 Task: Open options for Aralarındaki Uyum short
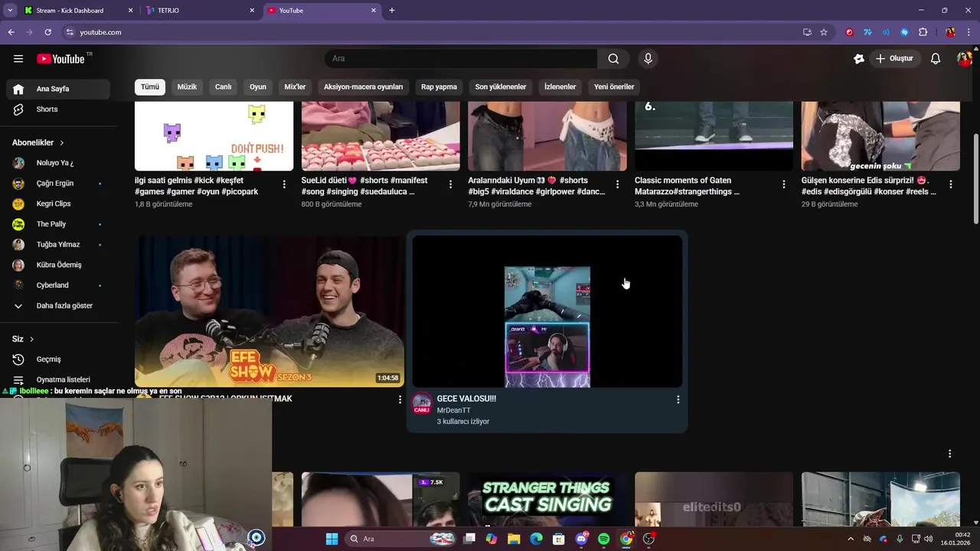tap(617, 184)
